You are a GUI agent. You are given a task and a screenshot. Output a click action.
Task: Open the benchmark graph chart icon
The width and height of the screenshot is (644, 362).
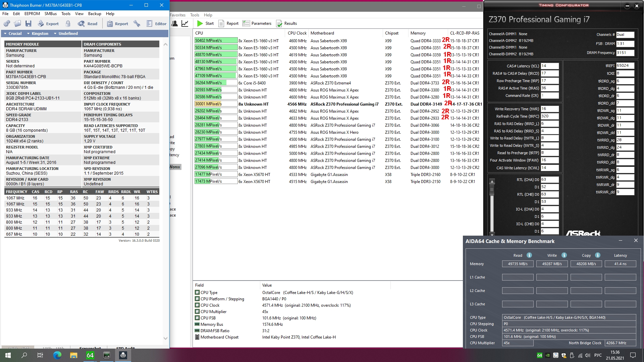[x=185, y=23]
